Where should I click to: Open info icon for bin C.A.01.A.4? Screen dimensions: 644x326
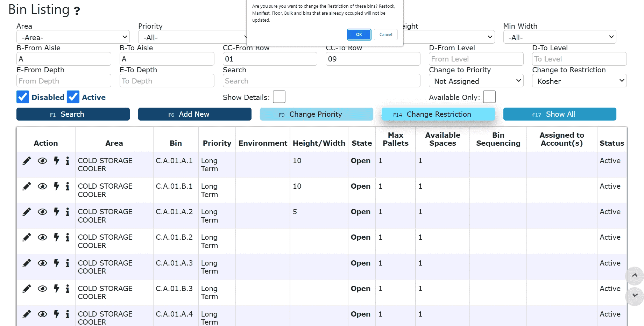click(x=68, y=314)
